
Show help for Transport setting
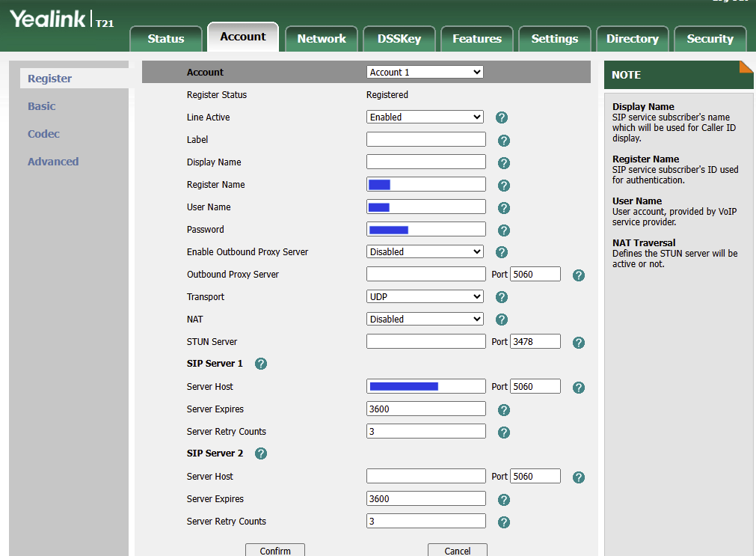click(x=502, y=297)
